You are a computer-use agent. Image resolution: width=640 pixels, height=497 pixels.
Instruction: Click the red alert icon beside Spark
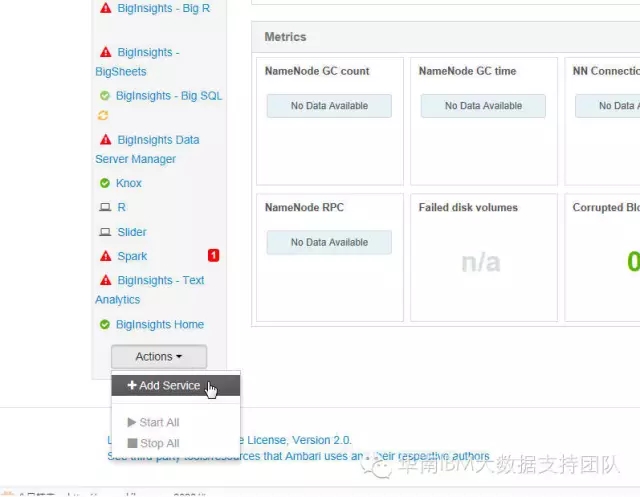click(106, 256)
